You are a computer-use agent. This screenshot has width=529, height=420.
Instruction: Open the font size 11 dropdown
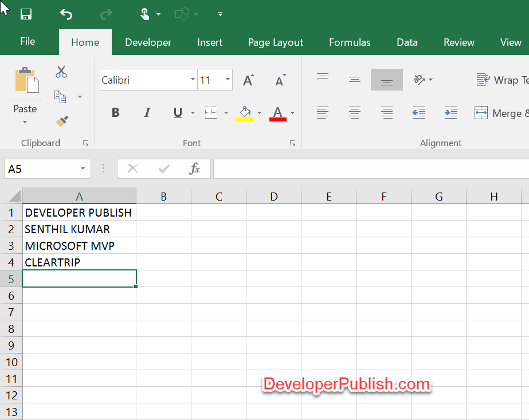tap(228, 80)
